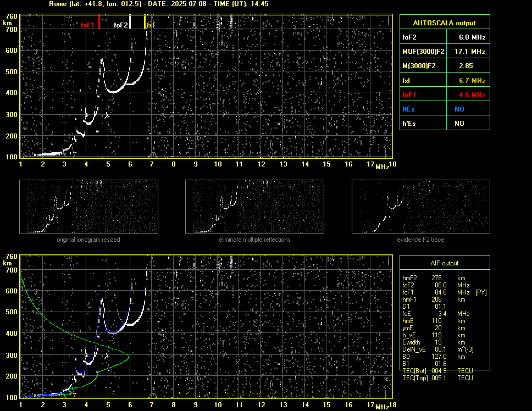The image size is (532, 411).
Task: Click the foF2 label in upper ionogram
Action: pyautogui.click(x=121, y=25)
